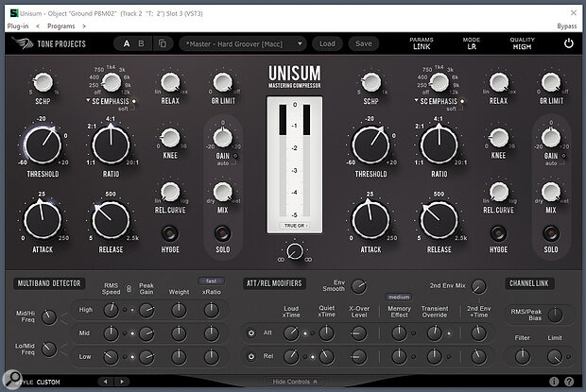Click the right channel MIX knob

(551, 192)
